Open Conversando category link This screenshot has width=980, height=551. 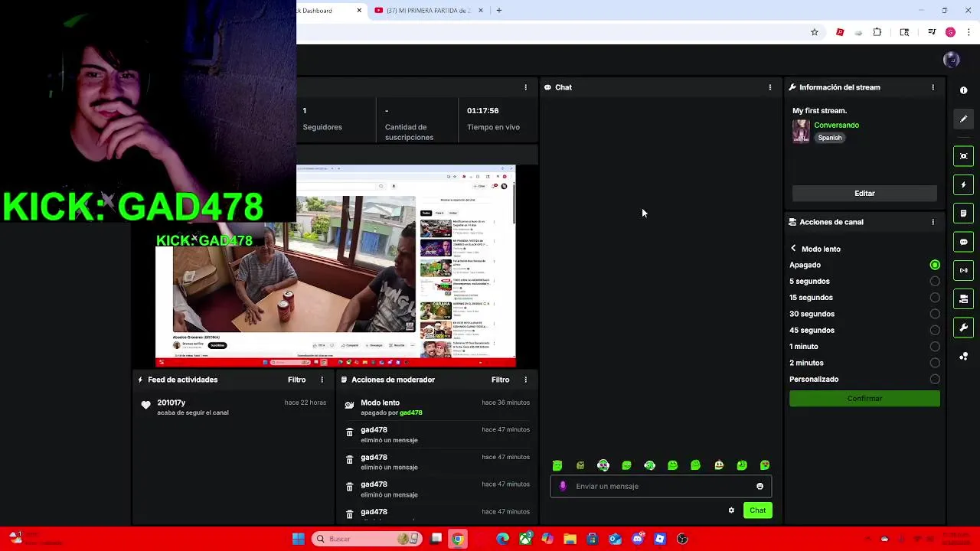[836, 126]
